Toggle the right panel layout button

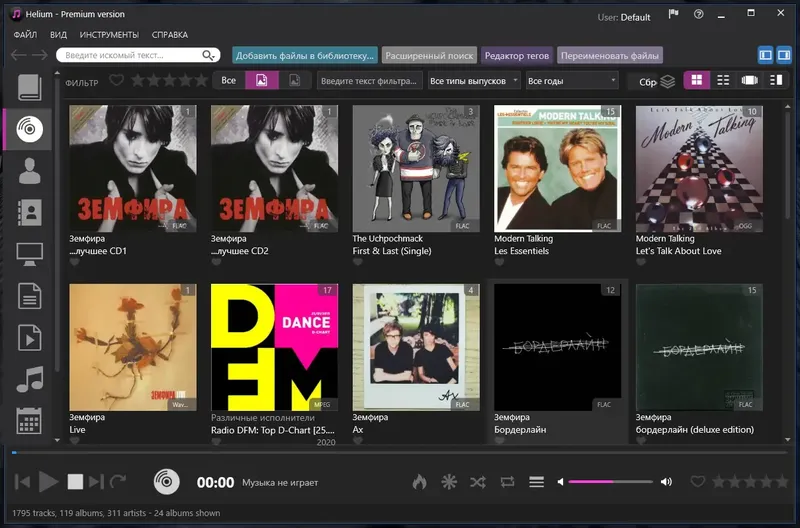[x=784, y=55]
